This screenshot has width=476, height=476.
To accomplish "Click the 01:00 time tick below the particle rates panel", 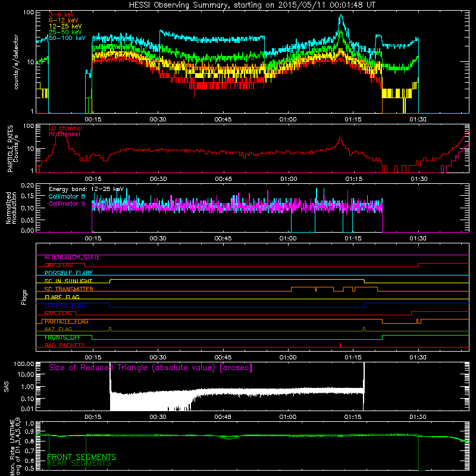I will 289,179.
